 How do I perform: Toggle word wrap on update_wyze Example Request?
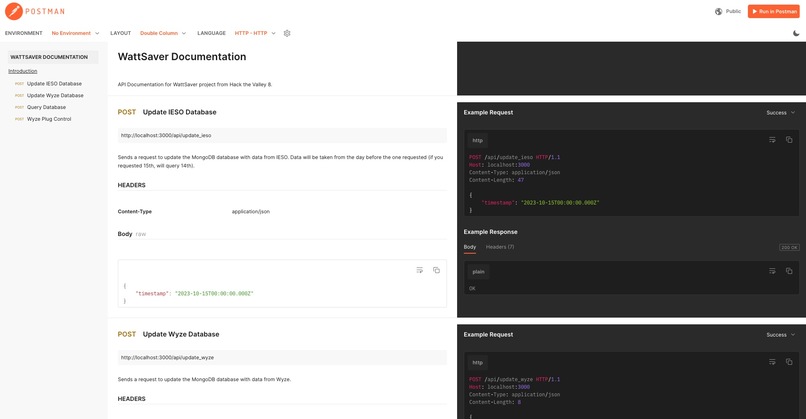click(x=772, y=362)
